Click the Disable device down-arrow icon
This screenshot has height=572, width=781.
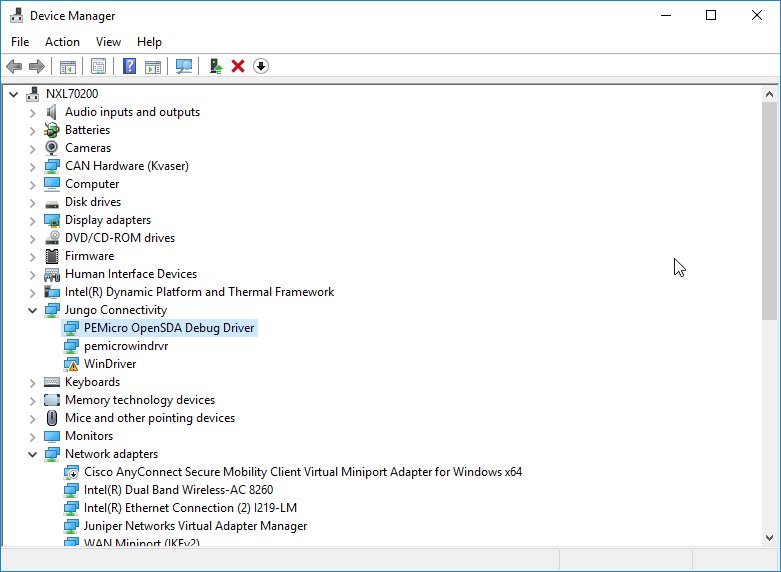[x=261, y=66]
